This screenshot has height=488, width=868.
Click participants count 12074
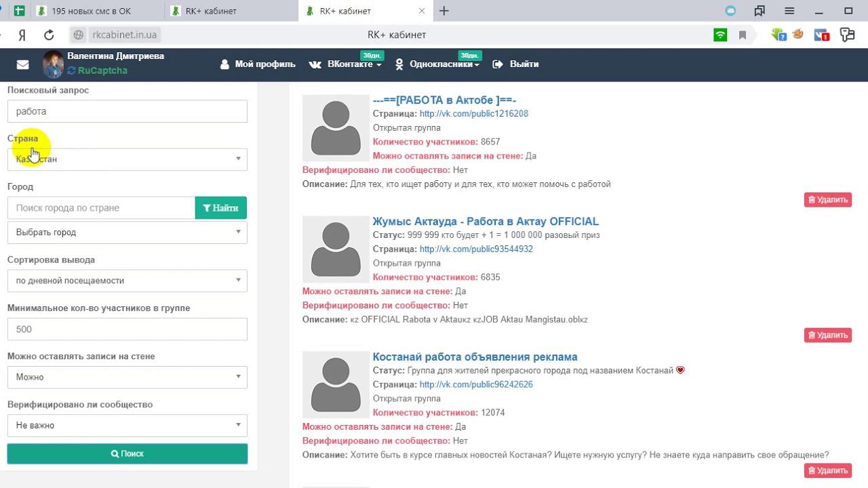click(x=493, y=413)
